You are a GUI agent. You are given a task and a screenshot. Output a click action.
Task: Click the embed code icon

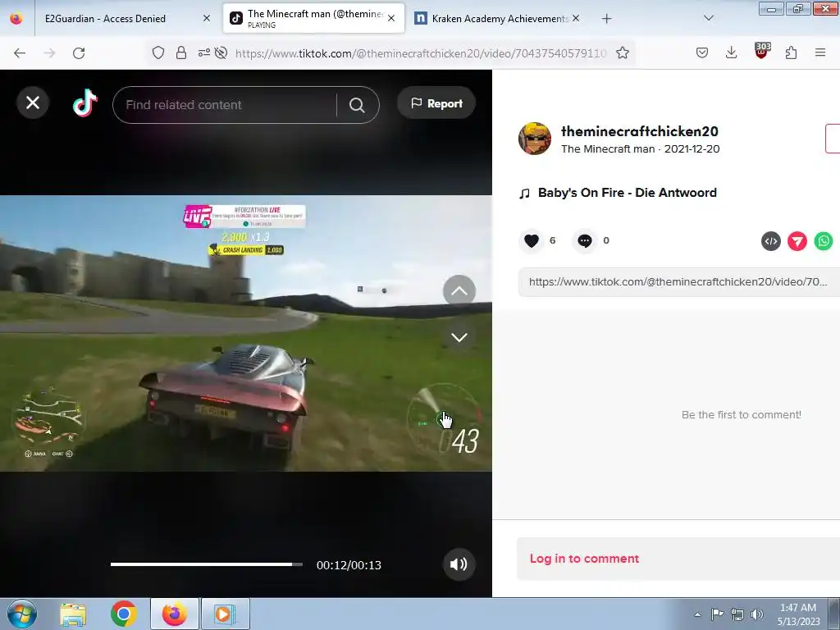[771, 241]
